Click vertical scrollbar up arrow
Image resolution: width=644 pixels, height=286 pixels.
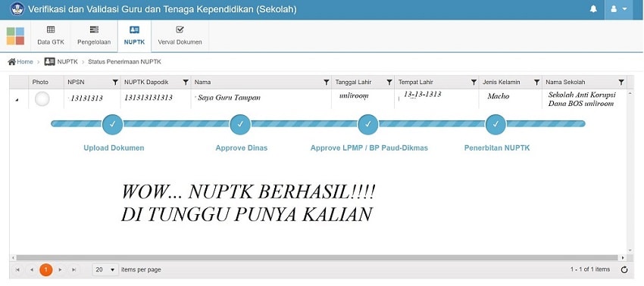point(630,94)
